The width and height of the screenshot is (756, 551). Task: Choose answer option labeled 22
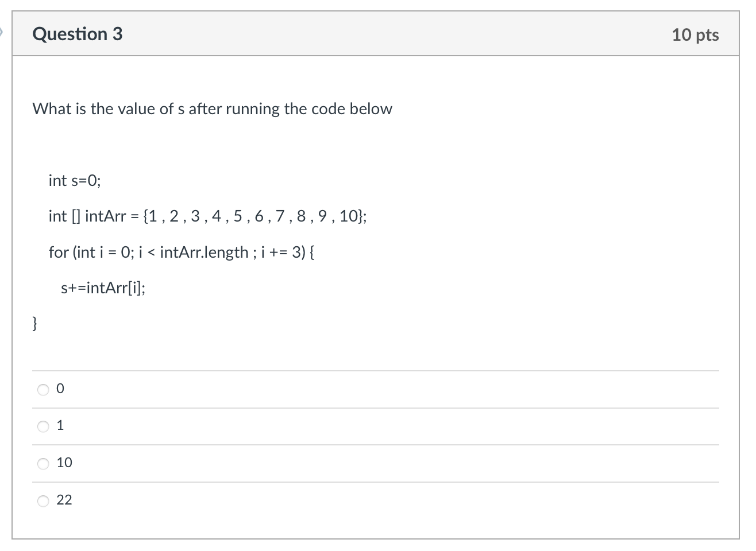pos(64,500)
